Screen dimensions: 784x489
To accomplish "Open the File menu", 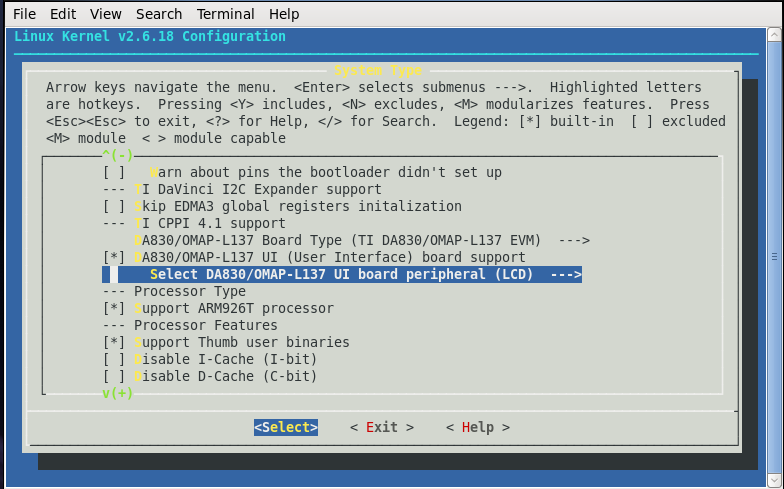I will pos(24,14).
